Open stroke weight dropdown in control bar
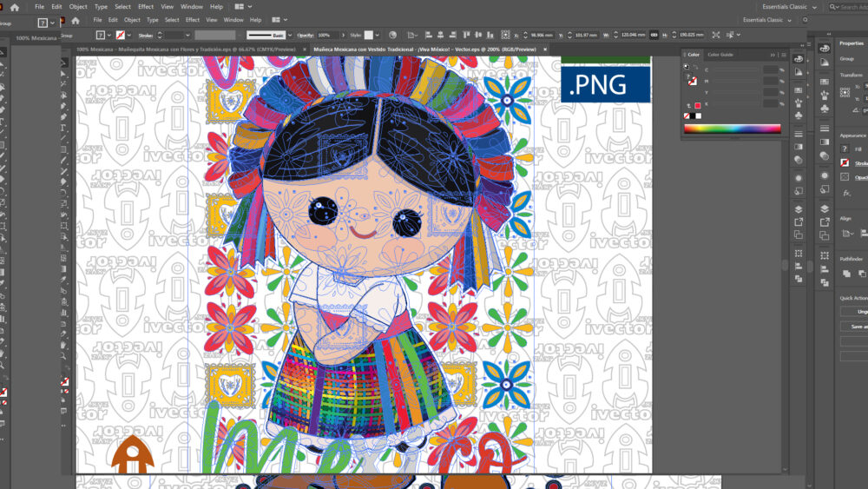Viewport: 868px width, 489px height. pyautogui.click(x=187, y=35)
